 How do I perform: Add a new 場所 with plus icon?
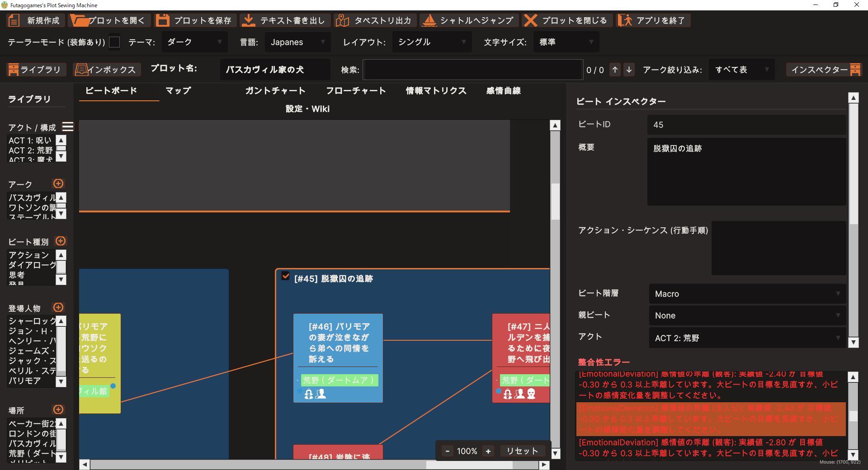[x=58, y=409]
